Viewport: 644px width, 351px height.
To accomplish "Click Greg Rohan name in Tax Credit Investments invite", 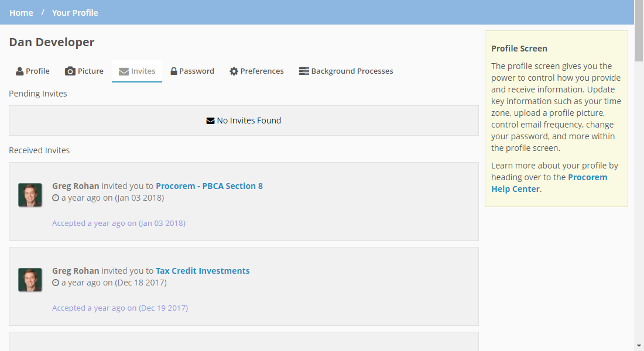I will (76, 271).
